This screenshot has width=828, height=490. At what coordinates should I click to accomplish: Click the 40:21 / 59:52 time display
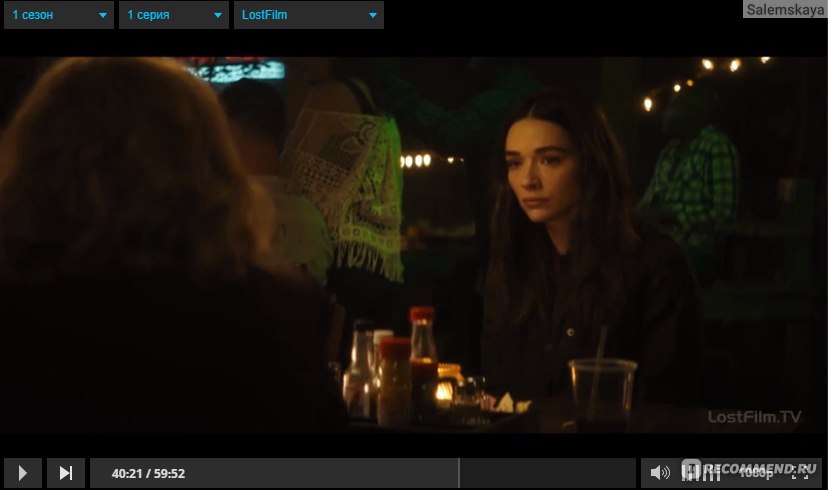(148, 474)
